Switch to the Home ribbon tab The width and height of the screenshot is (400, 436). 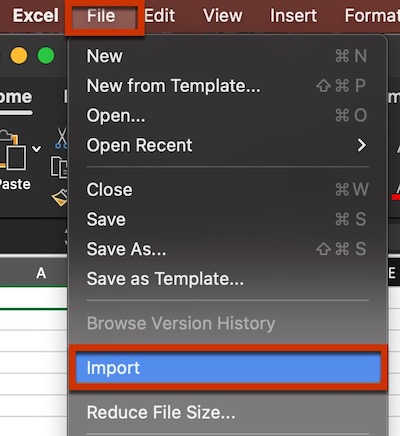[x=16, y=97]
